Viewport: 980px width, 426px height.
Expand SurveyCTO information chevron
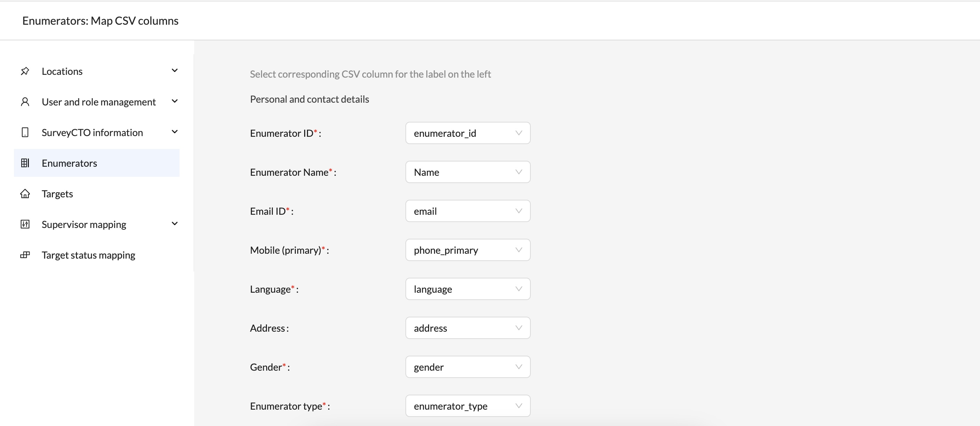pos(175,132)
